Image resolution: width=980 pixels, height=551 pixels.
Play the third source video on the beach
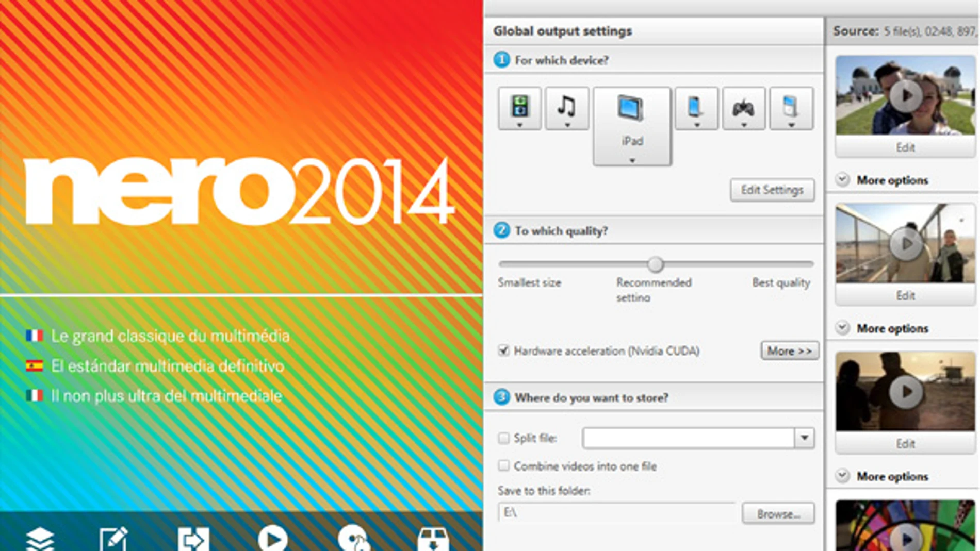[905, 392]
